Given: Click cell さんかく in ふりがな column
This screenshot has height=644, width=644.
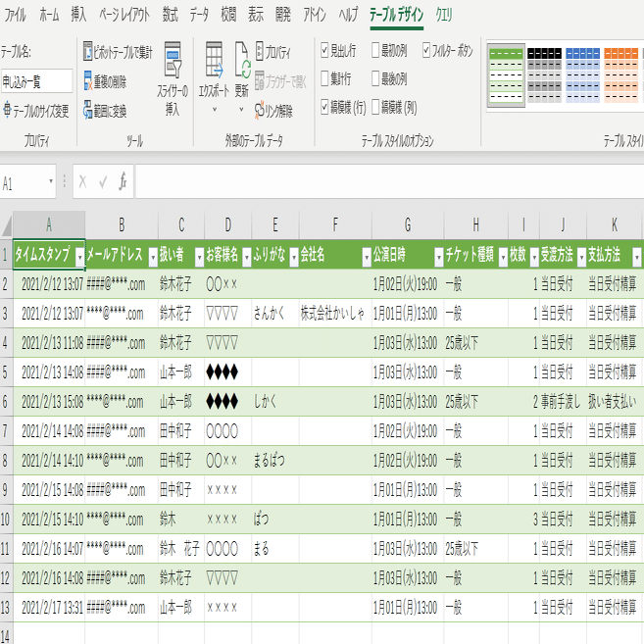Looking at the screenshot, I should [x=275, y=314].
